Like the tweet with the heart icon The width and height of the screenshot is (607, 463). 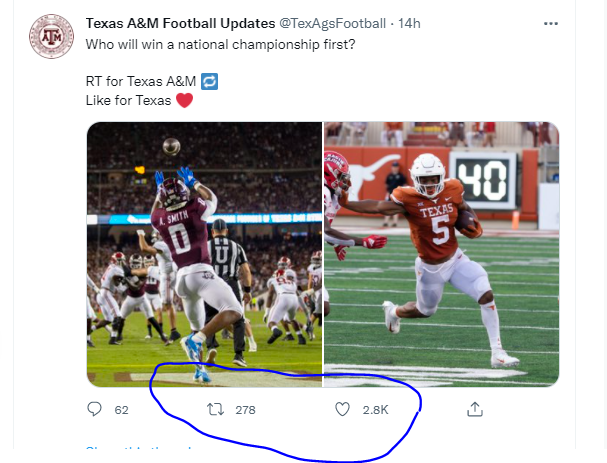[342, 409]
